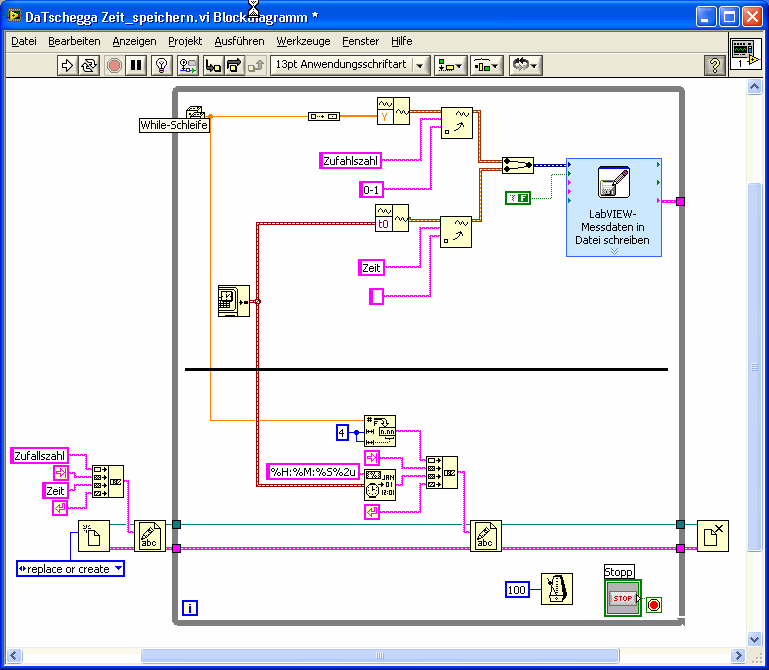Click the %H:%M:%S%2u format string
Screen dimensions: 769x670
313,472
